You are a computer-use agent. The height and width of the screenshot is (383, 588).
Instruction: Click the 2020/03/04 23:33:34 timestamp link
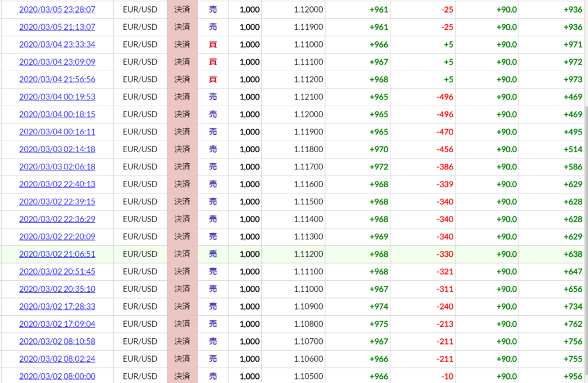pyautogui.click(x=57, y=44)
